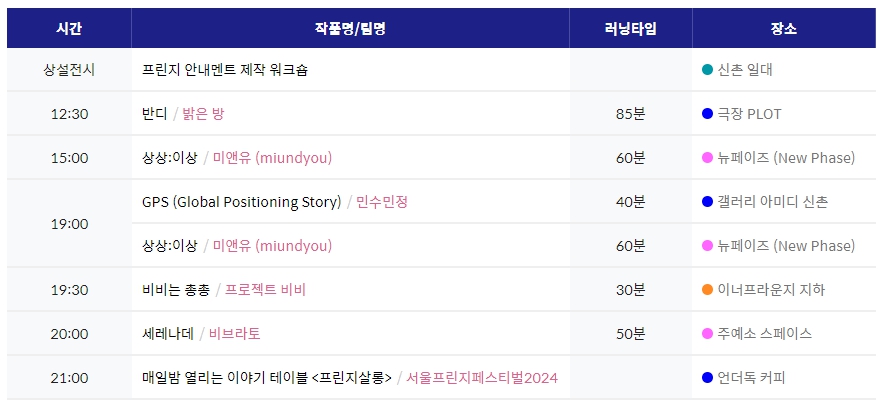Click the 시간 column header
Screen dimensions: 884x408
(x=69, y=28)
